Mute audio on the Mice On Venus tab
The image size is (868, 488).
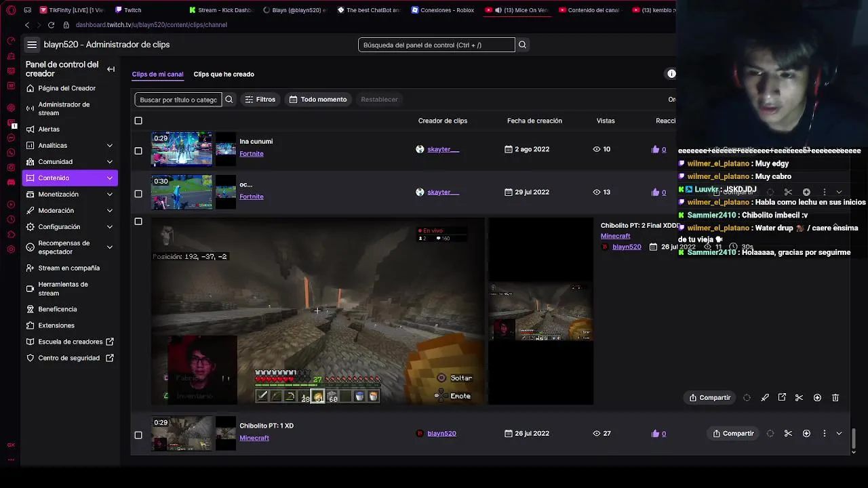498,10
